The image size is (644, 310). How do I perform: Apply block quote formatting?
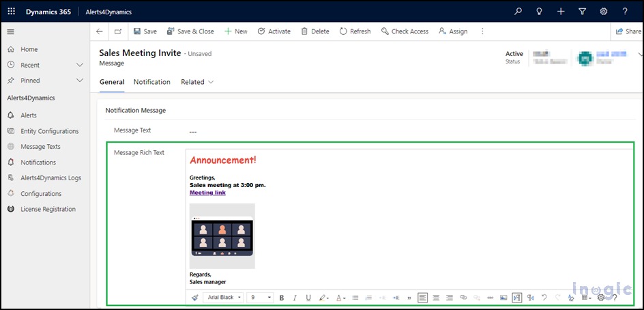[409, 297]
